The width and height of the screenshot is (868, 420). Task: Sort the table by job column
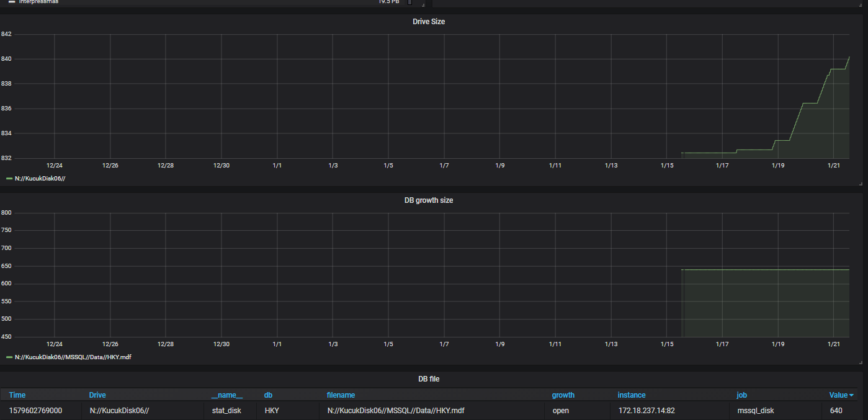click(x=741, y=395)
